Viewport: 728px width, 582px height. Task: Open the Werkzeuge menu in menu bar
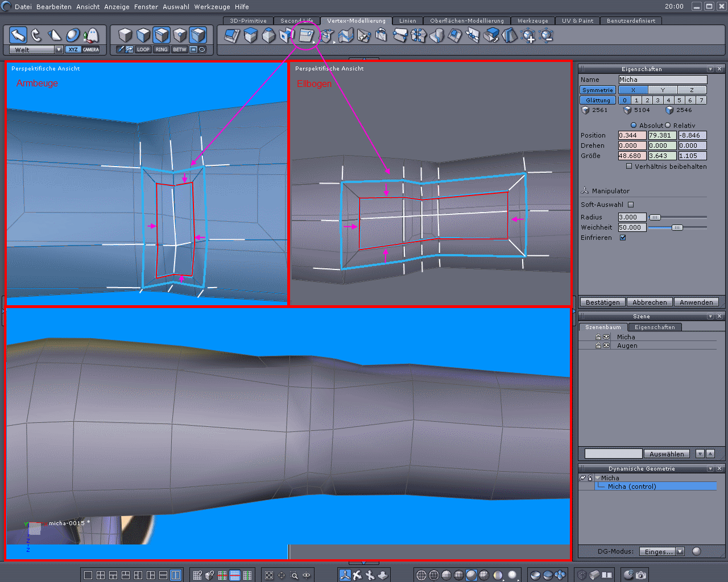tap(212, 7)
